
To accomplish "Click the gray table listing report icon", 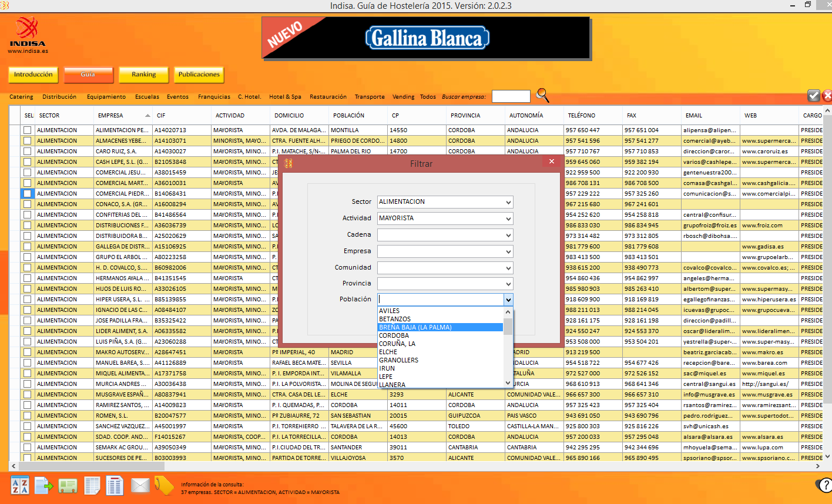I will pos(92,486).
